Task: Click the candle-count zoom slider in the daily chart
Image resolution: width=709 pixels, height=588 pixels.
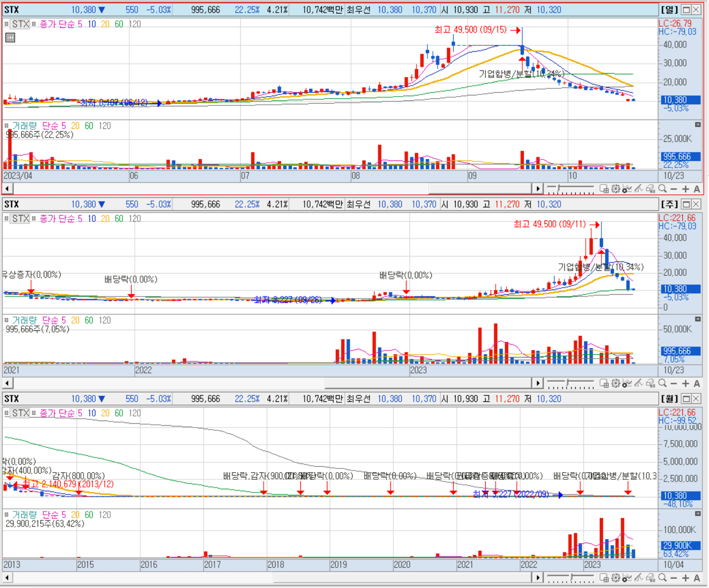Action: tap(570, 189)
